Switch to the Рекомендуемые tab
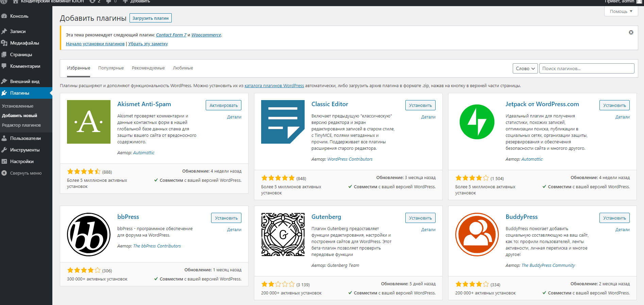Screen dimensions: 644x305 click(148, 68)
